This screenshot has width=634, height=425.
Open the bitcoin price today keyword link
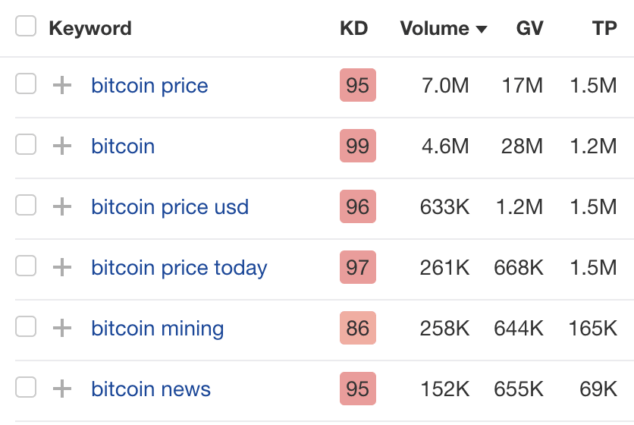click(179, 268)
